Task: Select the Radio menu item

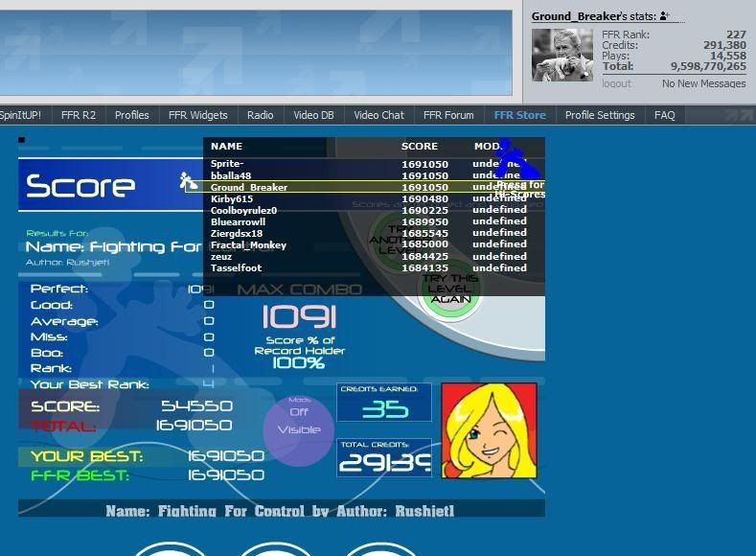Action: 260,115
